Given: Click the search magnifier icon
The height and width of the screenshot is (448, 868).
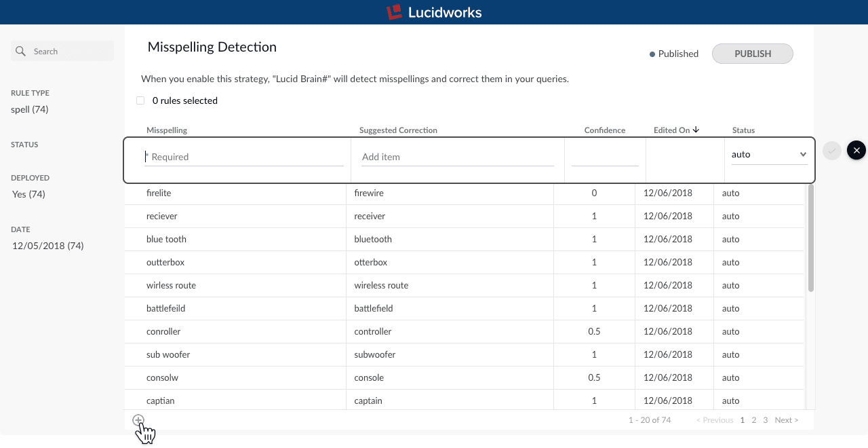Looking at the screenshot, I should (20, 51).
